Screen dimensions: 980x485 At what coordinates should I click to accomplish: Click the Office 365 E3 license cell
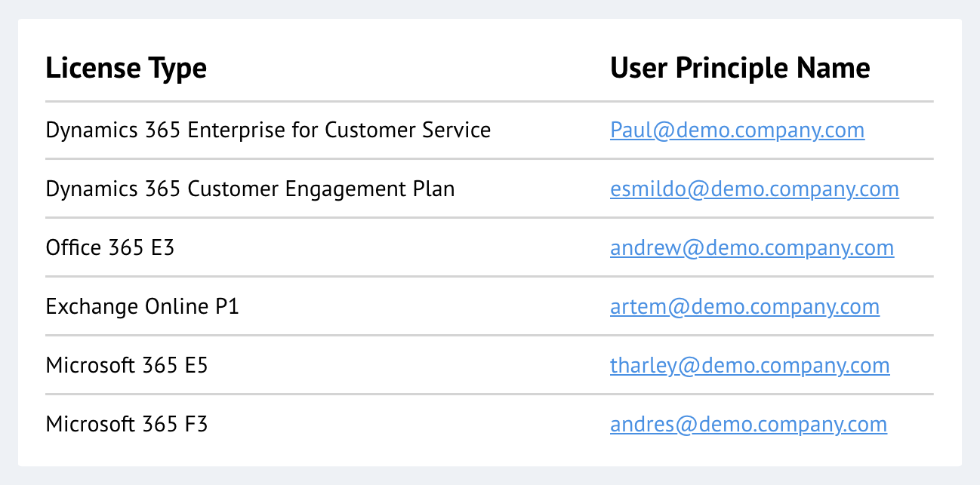coord(110,247)
